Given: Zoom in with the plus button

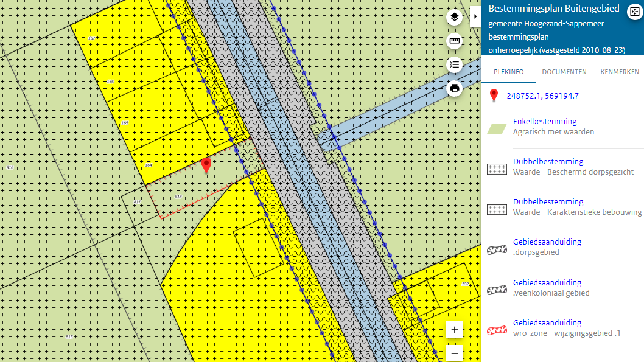Looking at the screenshot, I should pyautogui.click(x=454, y=330).
